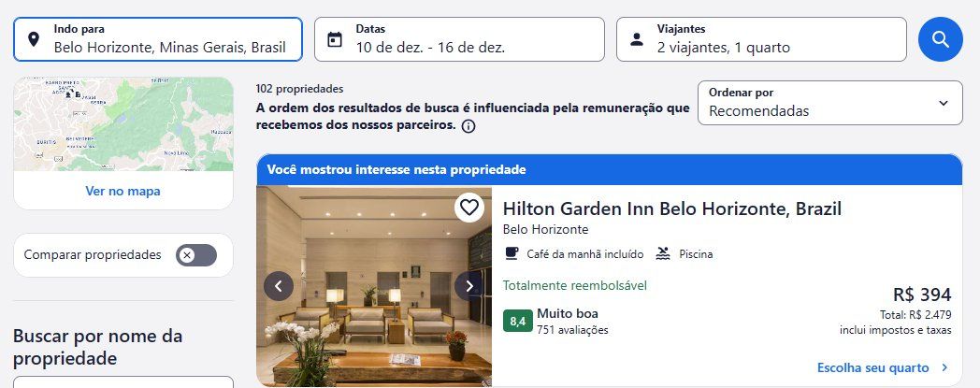Click the property name search box

pos(123,381)
